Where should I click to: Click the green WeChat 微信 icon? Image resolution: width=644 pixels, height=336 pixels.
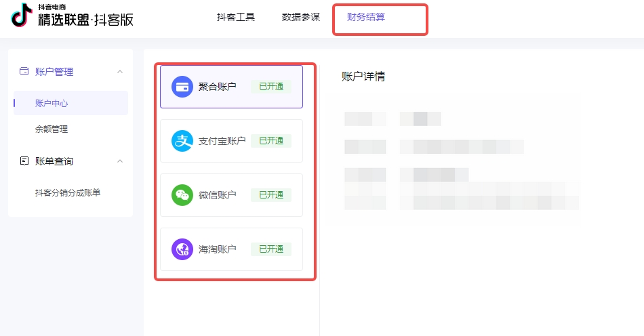182,195
